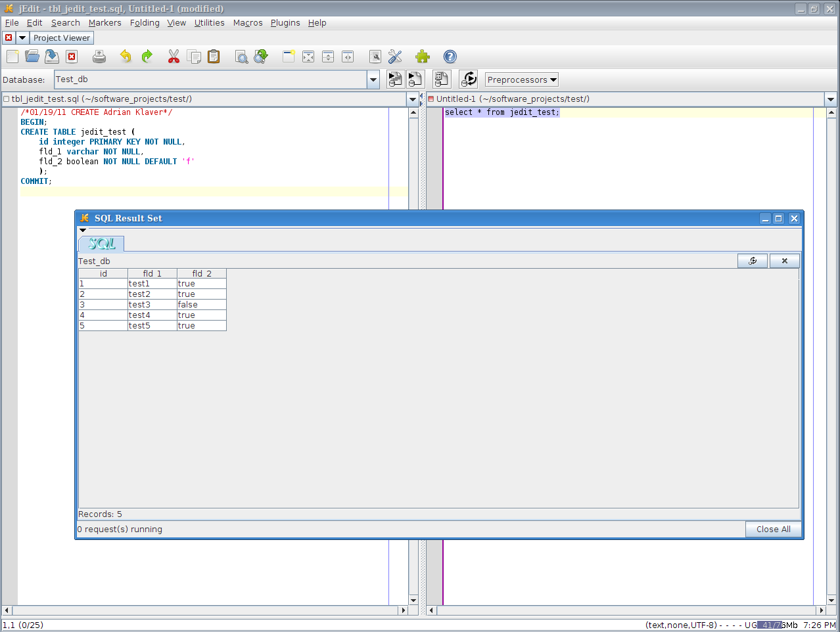Click the repeat last query icon

pyautogui.click(x=469, y=79)
